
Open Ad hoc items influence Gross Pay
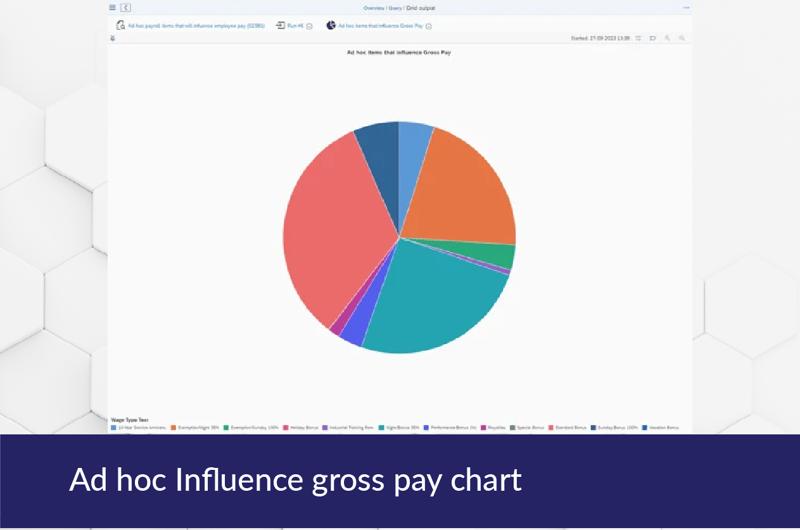tap(380, 26)
